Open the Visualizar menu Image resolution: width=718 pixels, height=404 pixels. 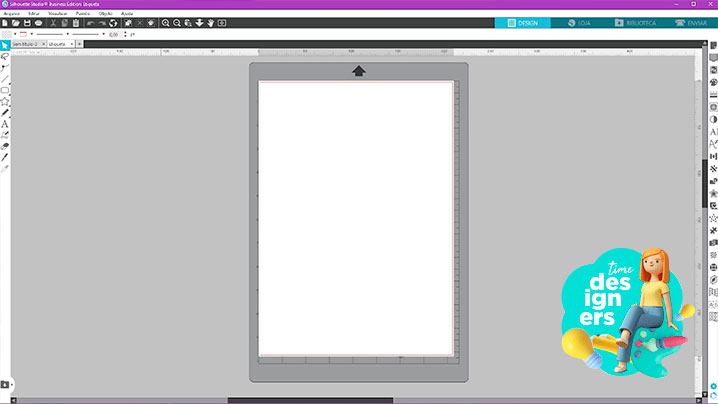[x=58, y=14]
